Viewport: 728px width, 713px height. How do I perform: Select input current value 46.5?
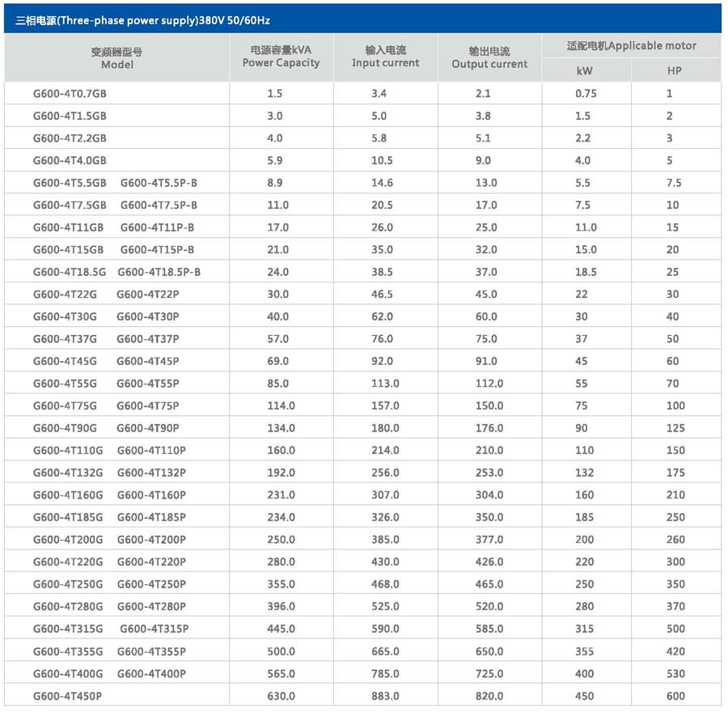pos(382,294)
